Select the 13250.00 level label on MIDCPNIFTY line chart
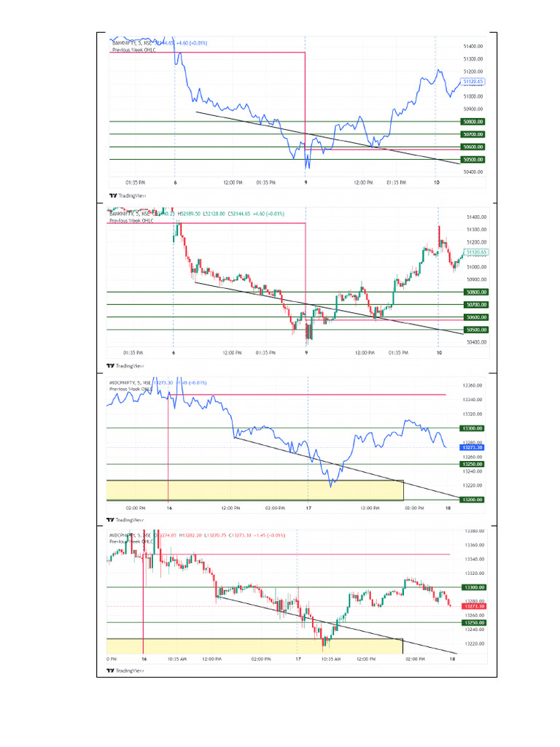The image size is (560, 747). 472,464
